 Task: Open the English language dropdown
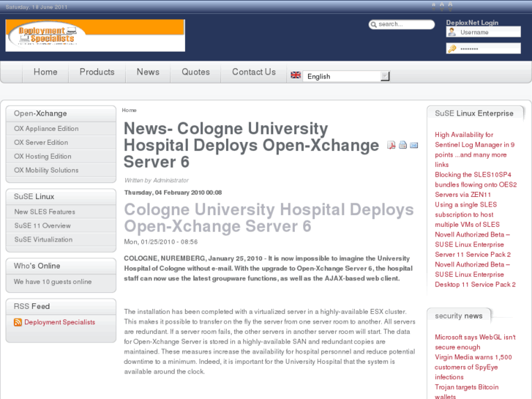[x=346, y=76]
